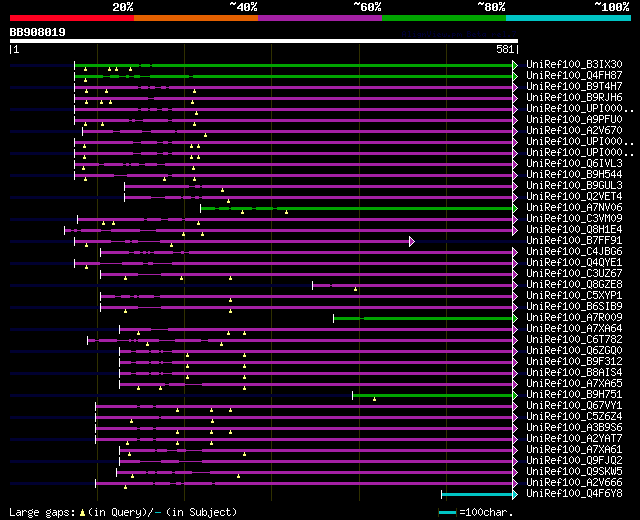Click the UniRef100_Q2VET4 label
This screenshot has height=520, width=640.
[x=574, y=197]
